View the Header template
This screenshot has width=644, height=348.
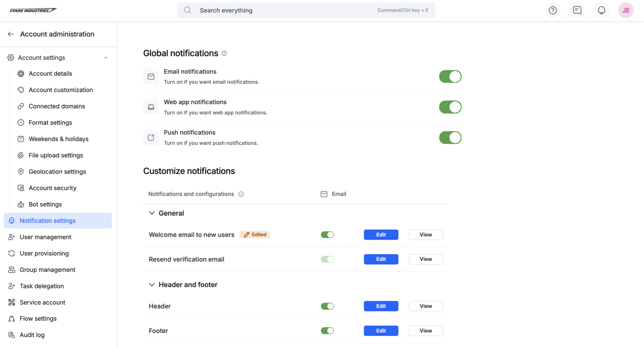point(426,306)
